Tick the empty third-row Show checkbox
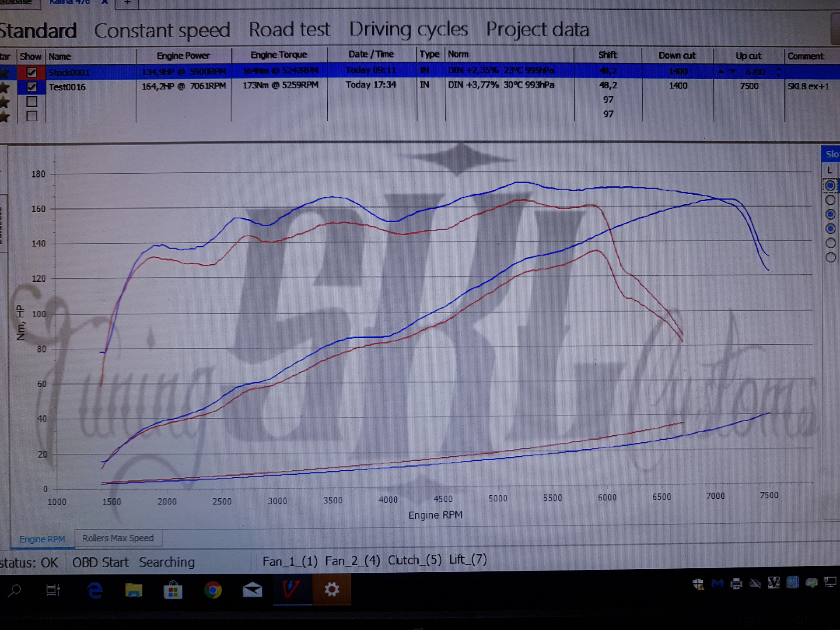The height and width of the screenshot is (630, 840). coord(31,101)
